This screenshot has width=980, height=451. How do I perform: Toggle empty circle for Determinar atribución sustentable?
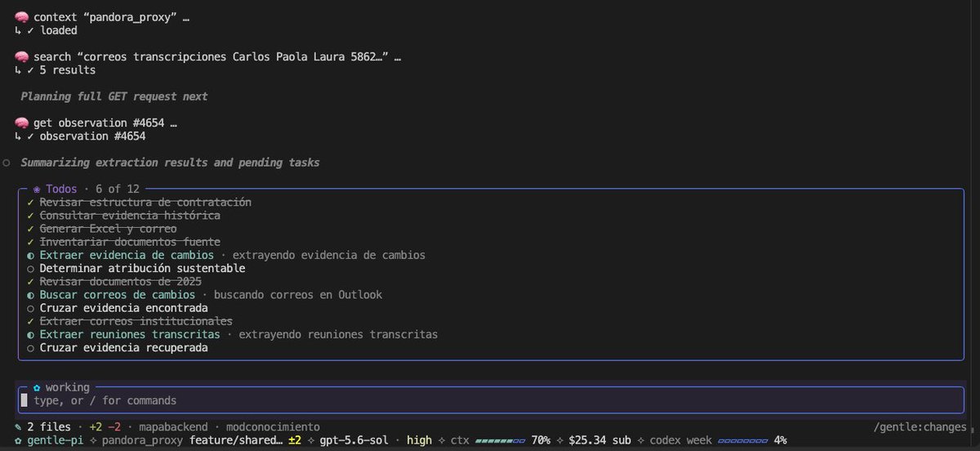[30, 268]
